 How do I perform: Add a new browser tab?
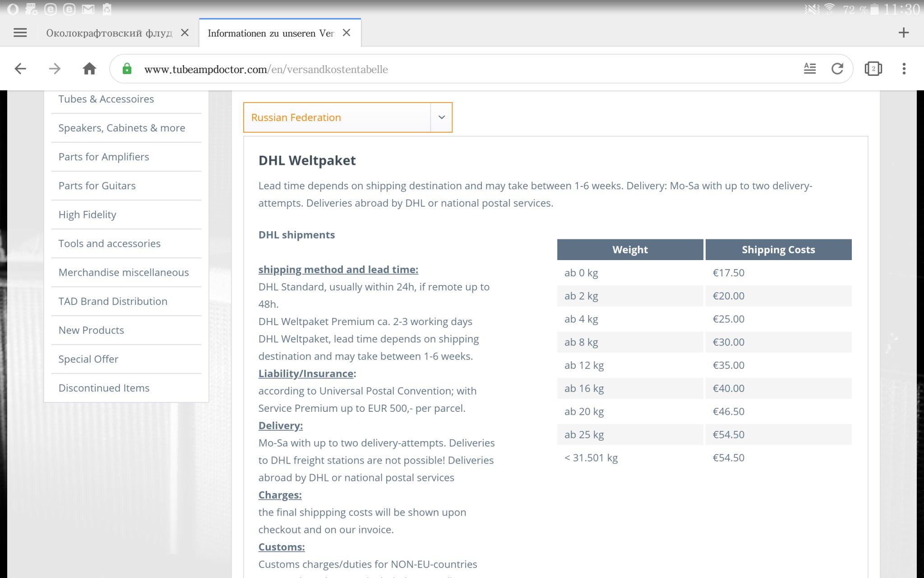coord(903,33)
